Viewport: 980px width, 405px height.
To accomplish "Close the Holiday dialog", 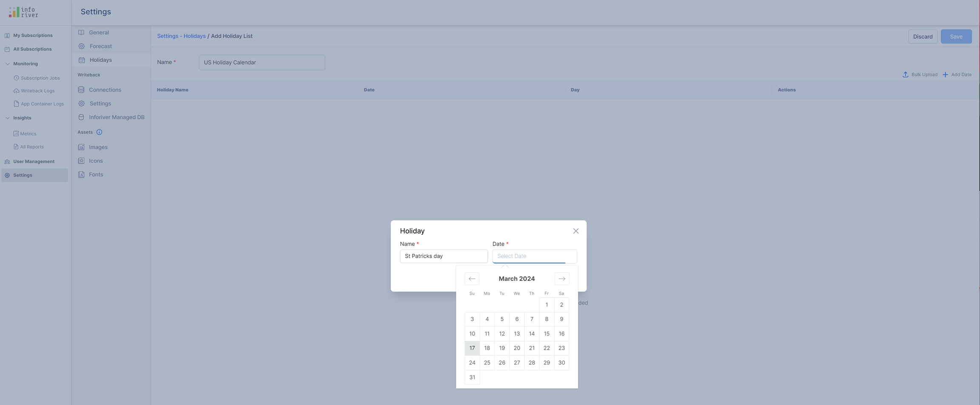I will pyautogui.click(x=575, y=231).
